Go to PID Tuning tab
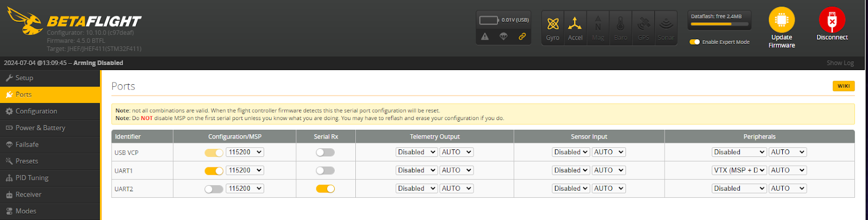Image resolution: width=868 pixels, height=220 pixels. pos(31,178)
